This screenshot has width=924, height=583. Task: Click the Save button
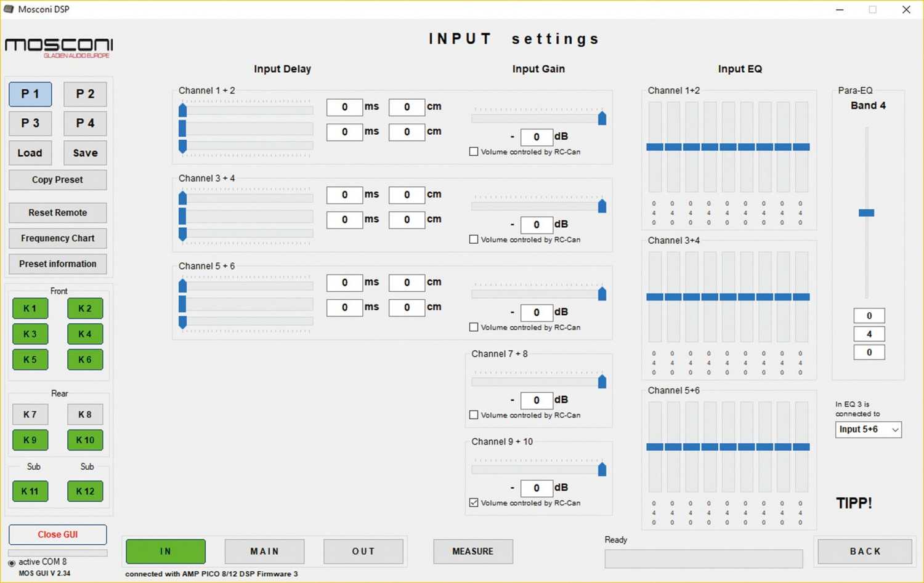click(x=85, y=153)
